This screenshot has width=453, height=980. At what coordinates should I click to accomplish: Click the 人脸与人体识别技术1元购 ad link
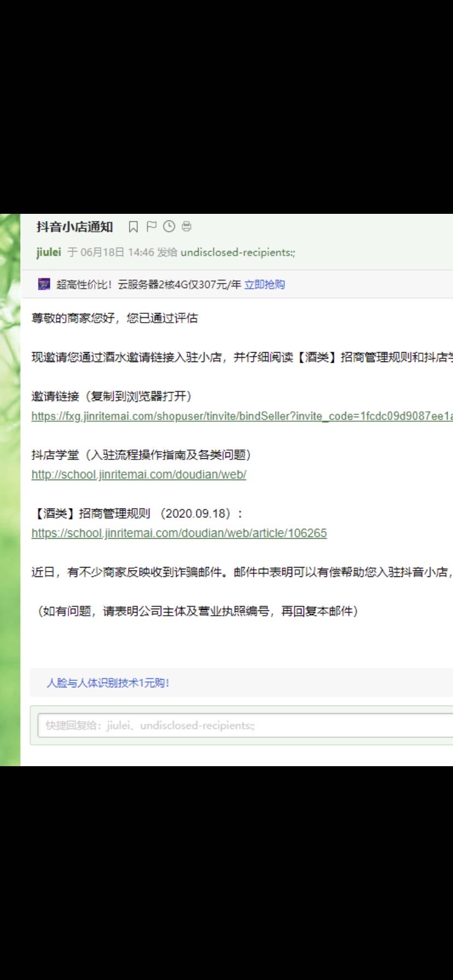click(x=108, y=682)
